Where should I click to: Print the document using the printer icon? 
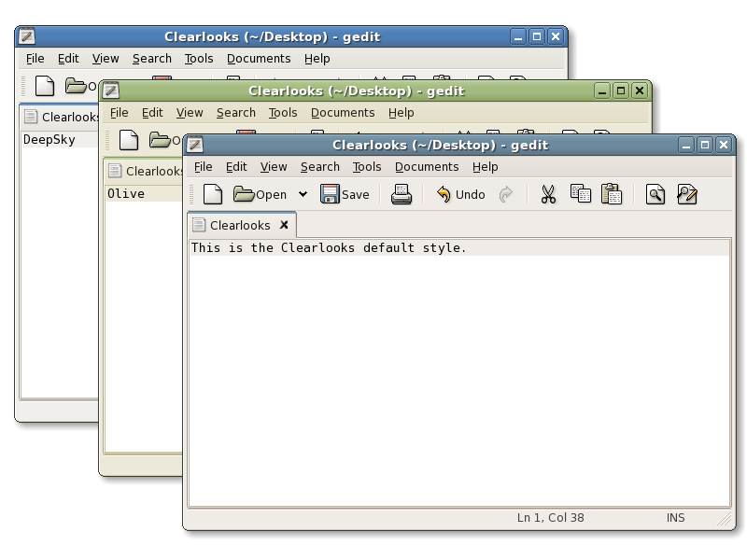(x=402, y=194)
